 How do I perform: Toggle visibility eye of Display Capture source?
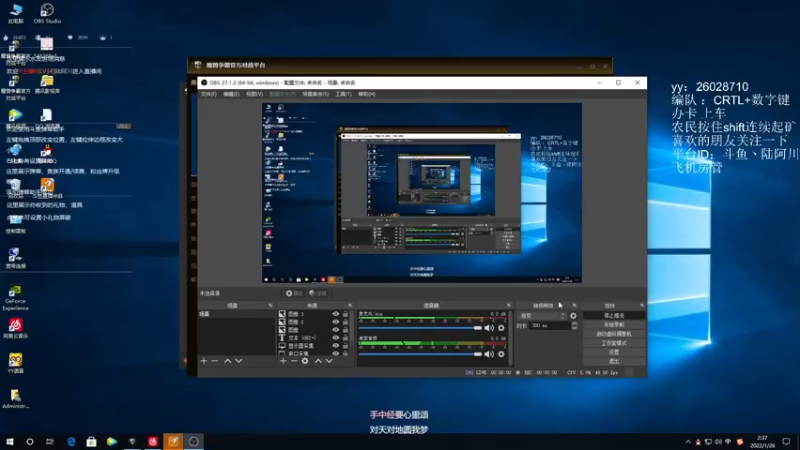point(336,345)
